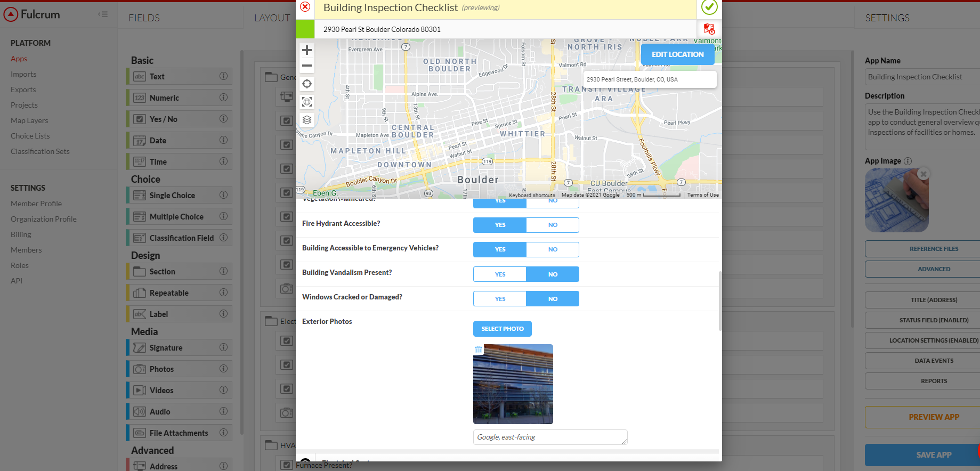Click the app image thumbnail

pyautogui.click(x=897, y=200)
